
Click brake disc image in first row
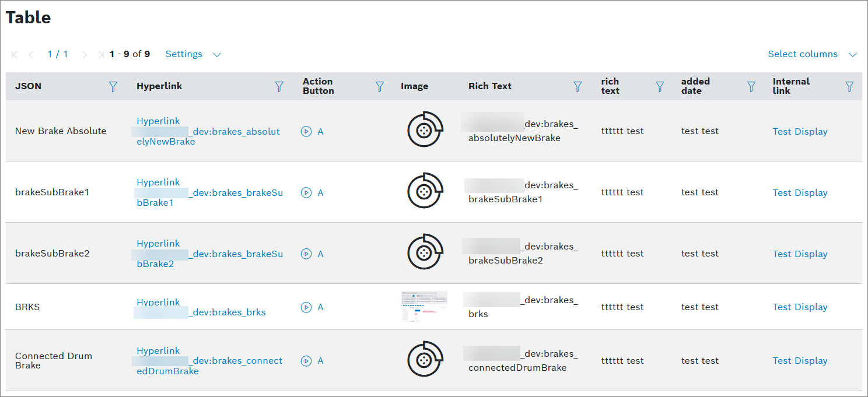click(425, 129)
